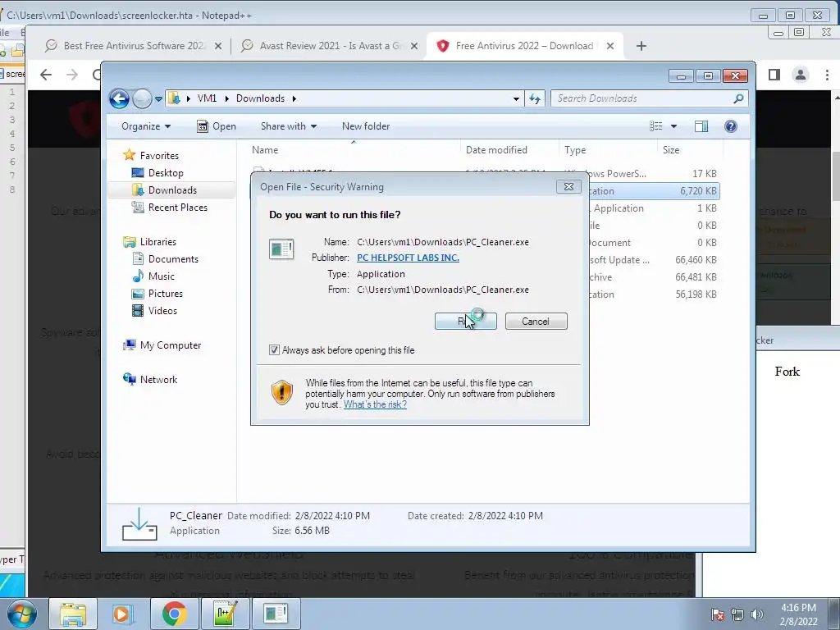840x630 pixels.
Task: Uncheck Always ask before opening this file
Action: (x=274, y=350)
